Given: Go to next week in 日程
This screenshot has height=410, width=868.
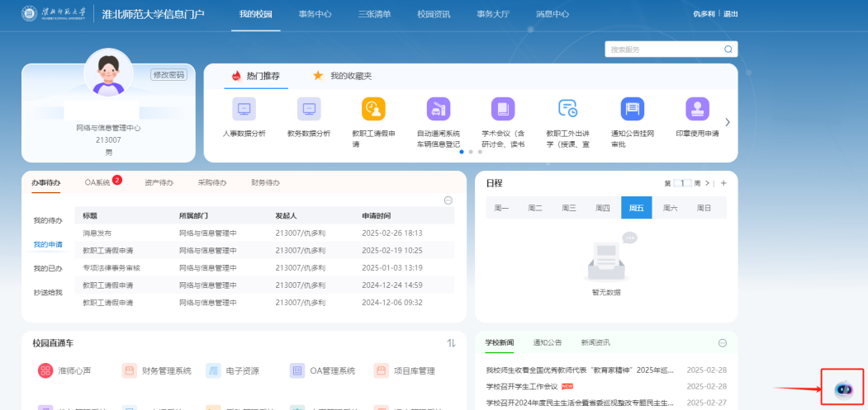Looking at the screenshot, I should [707, 183].
